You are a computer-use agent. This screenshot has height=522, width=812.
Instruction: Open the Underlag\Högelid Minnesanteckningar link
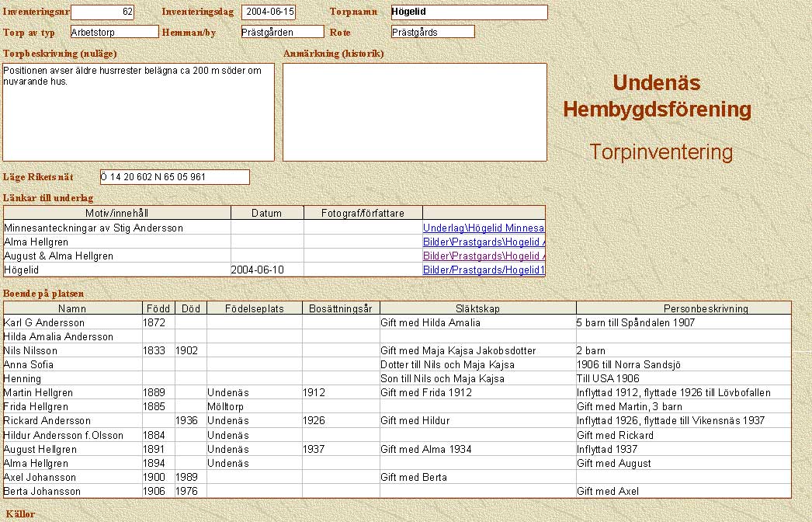pos(484,228)
